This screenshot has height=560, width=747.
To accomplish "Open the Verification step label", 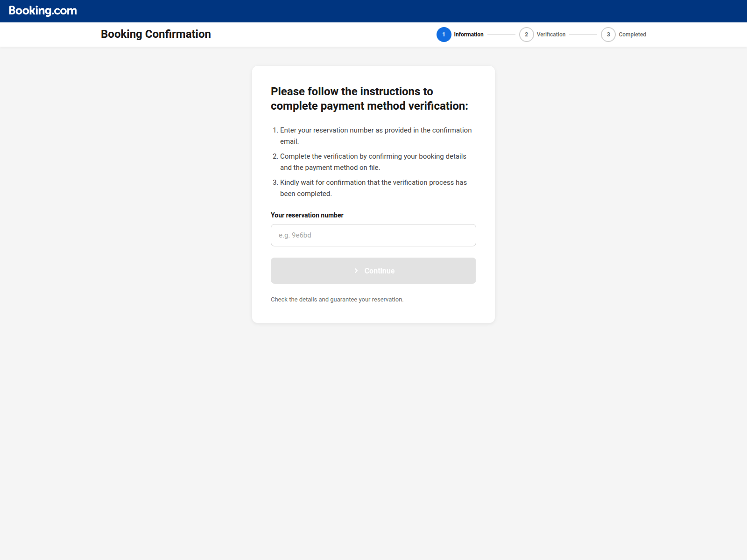I will tap(551, 35).
